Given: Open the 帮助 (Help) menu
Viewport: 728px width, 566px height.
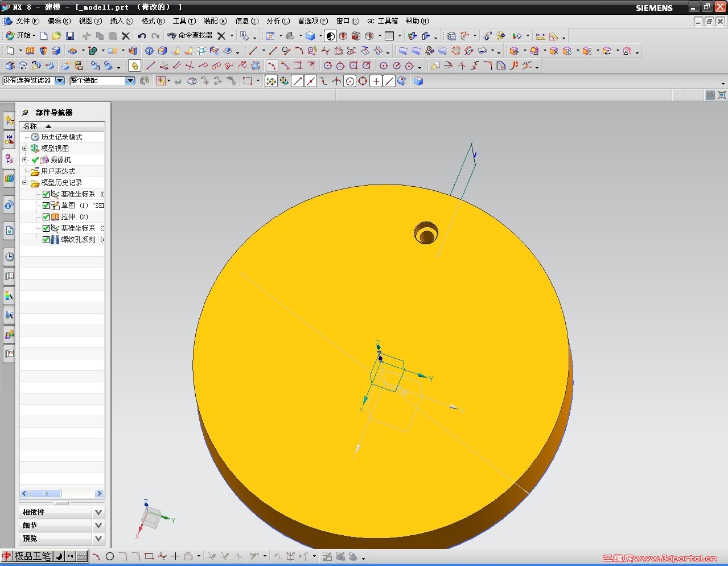Looking at the screenshot, I should (417, 21).
